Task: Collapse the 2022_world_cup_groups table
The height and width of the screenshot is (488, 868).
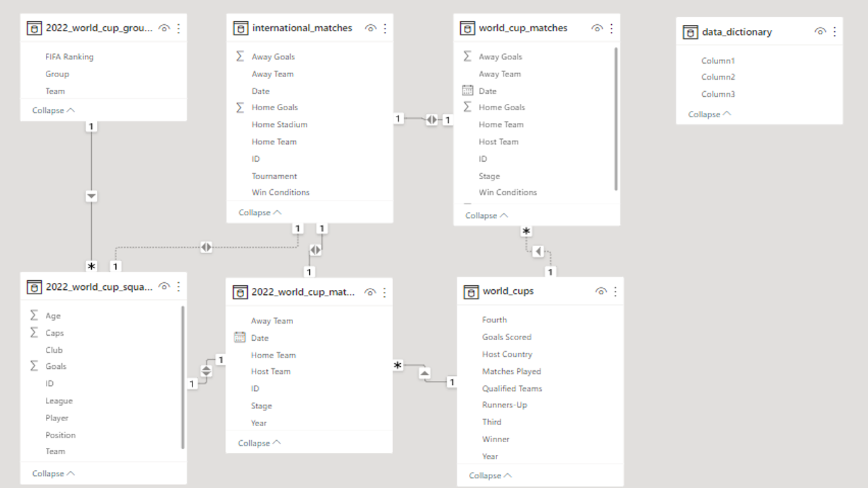Action: [x=54, y=110]
